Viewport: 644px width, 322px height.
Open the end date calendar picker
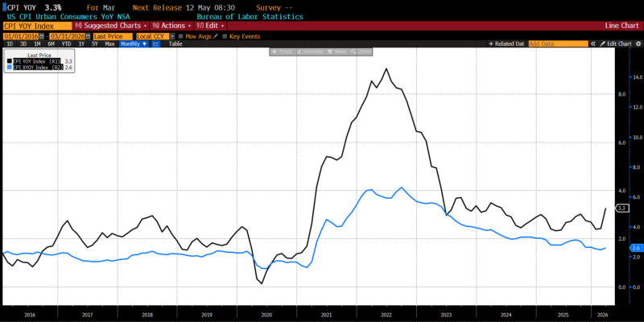click(87, 36)
